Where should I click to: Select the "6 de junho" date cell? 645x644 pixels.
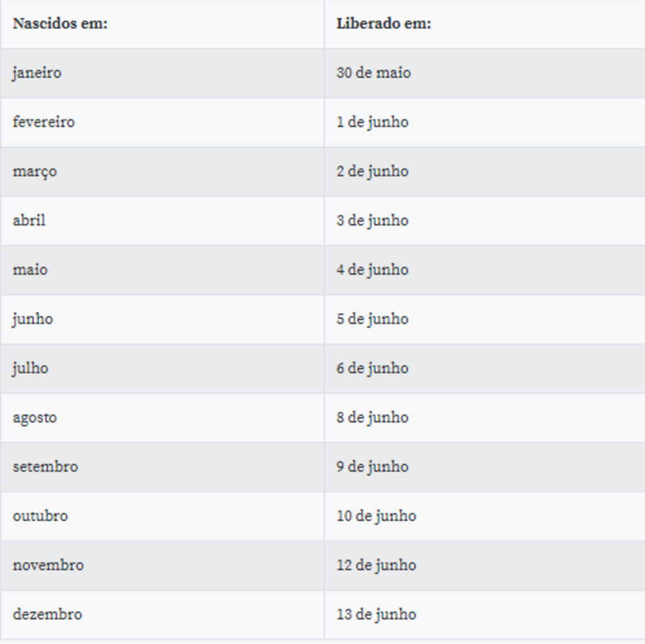pos(372,368)
